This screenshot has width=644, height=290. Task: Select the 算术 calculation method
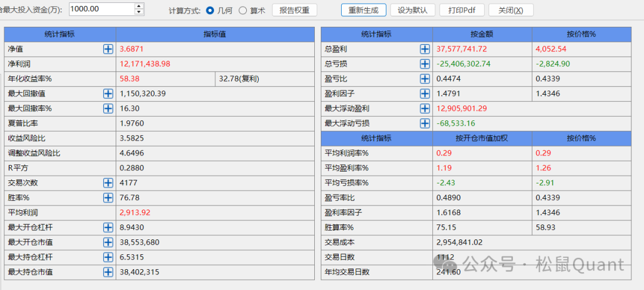[243, 10]
